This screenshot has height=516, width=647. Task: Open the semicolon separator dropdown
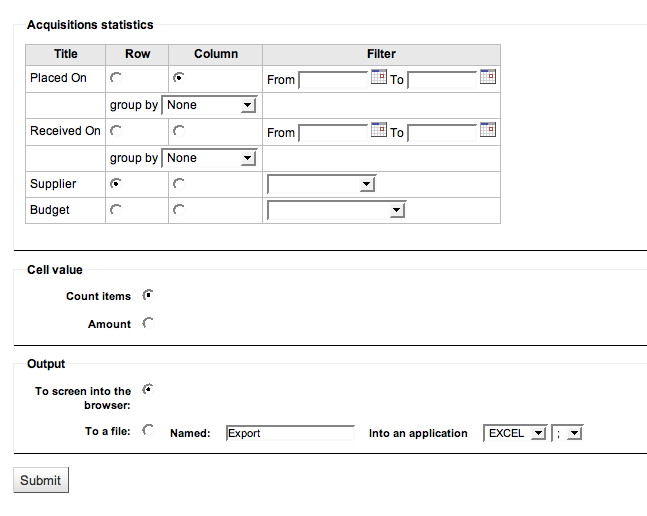(x=568, y=433)
